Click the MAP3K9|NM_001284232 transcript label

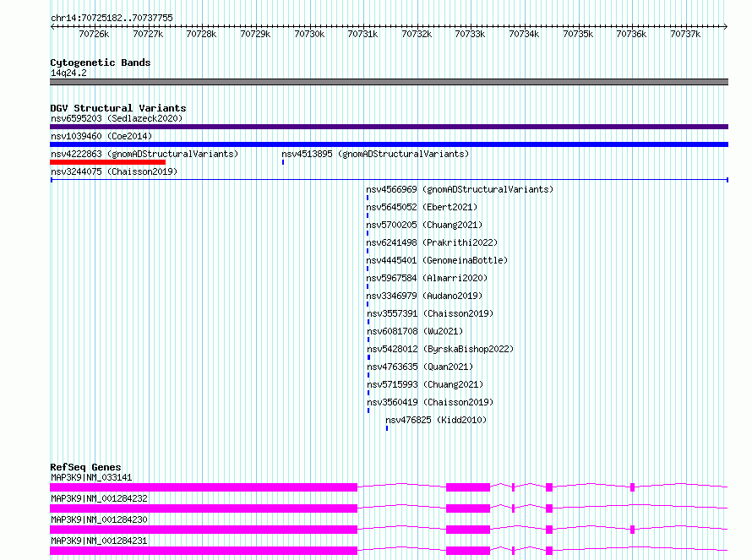click(x=99, y=498)
